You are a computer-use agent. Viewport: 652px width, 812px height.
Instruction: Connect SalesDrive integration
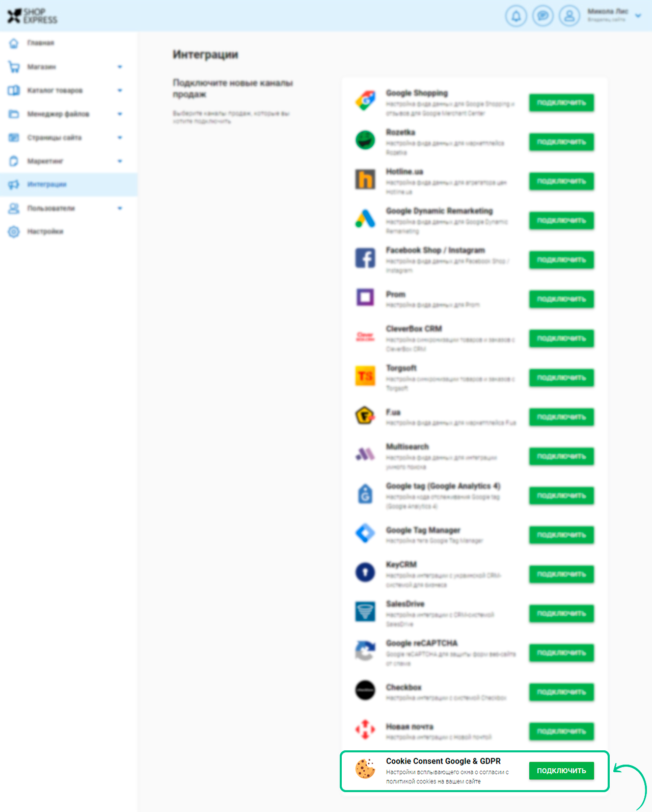coord(561,613)
